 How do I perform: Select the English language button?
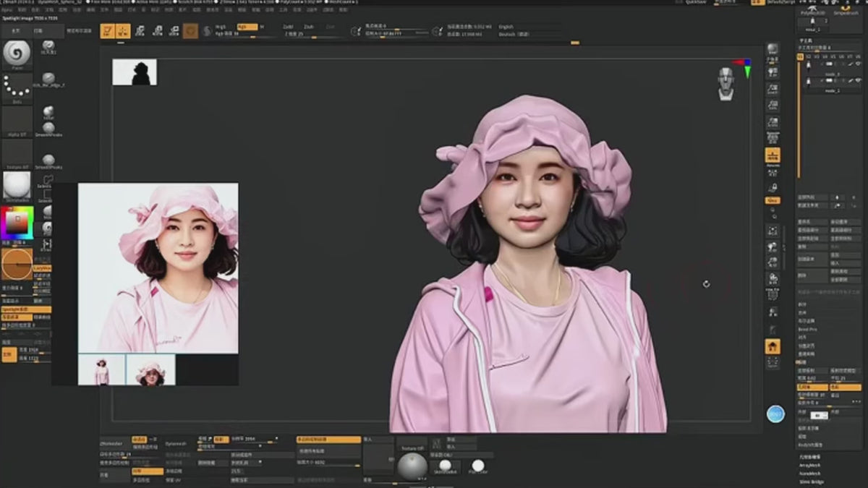(x=506, y=27)
